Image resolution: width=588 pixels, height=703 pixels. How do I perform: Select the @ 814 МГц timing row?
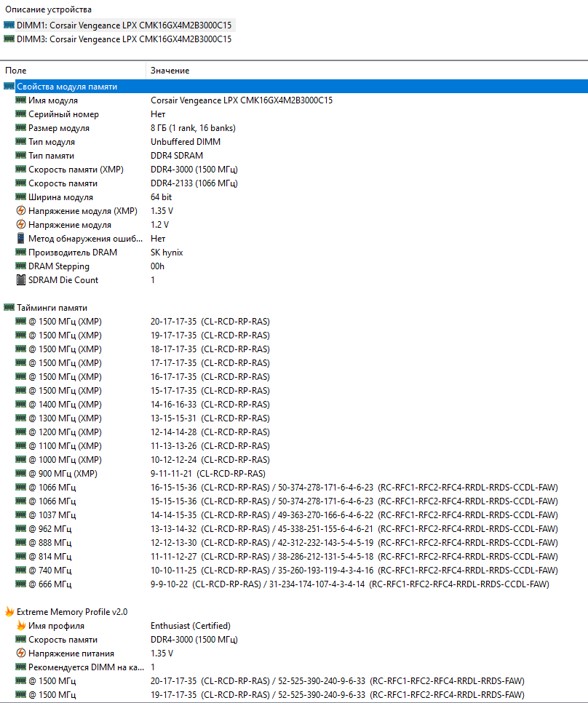[x=294, y=557]
